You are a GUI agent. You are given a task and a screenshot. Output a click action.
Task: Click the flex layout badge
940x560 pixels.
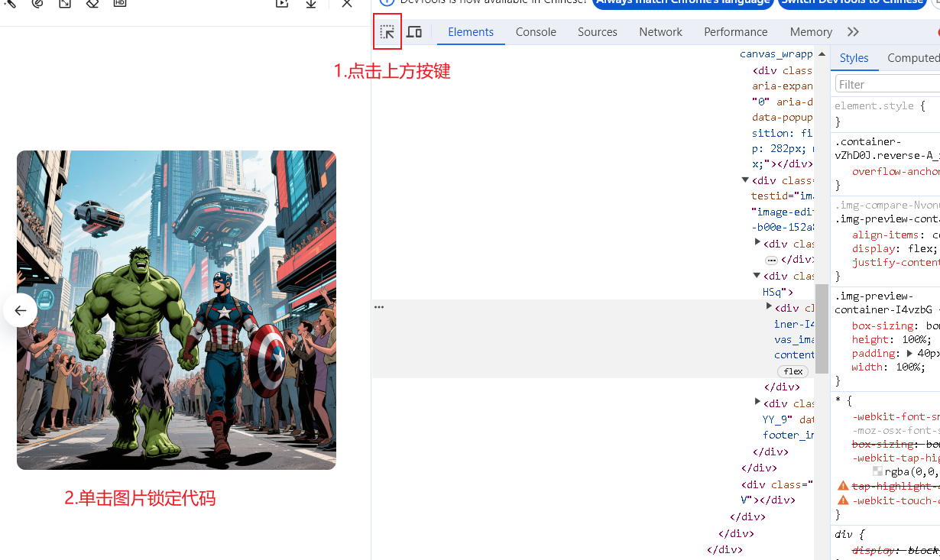793,371
